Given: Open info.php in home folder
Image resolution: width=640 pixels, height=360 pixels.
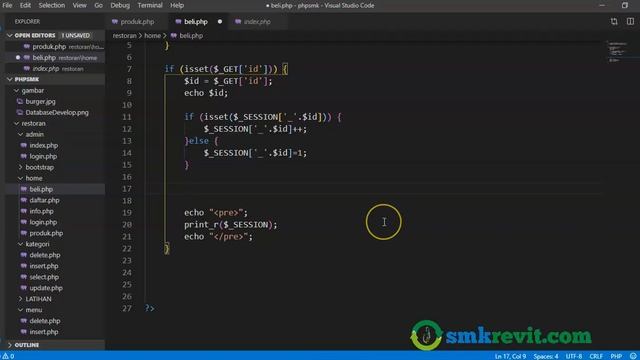Looking at the screenshot, I should click(41, 211).
